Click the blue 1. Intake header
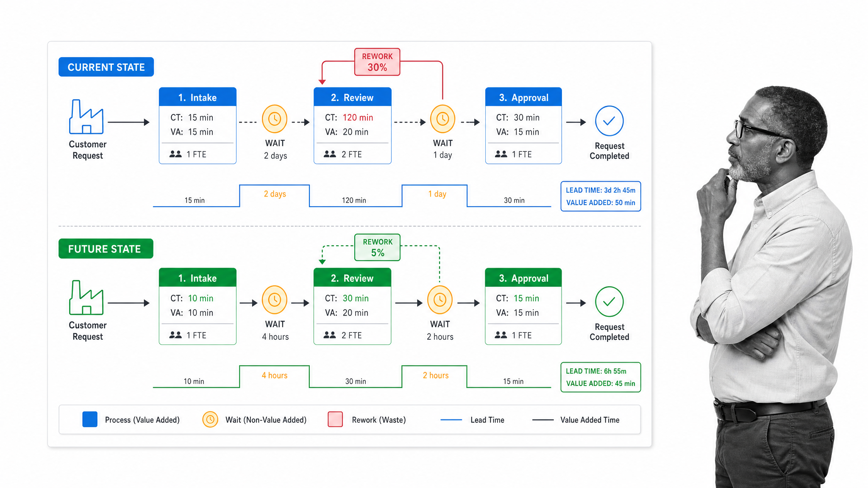 198,97
